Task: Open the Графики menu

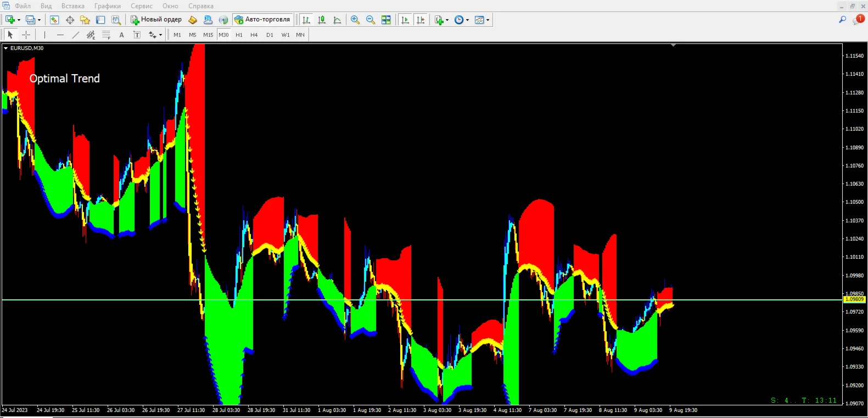Action: (x=108, y=6)
